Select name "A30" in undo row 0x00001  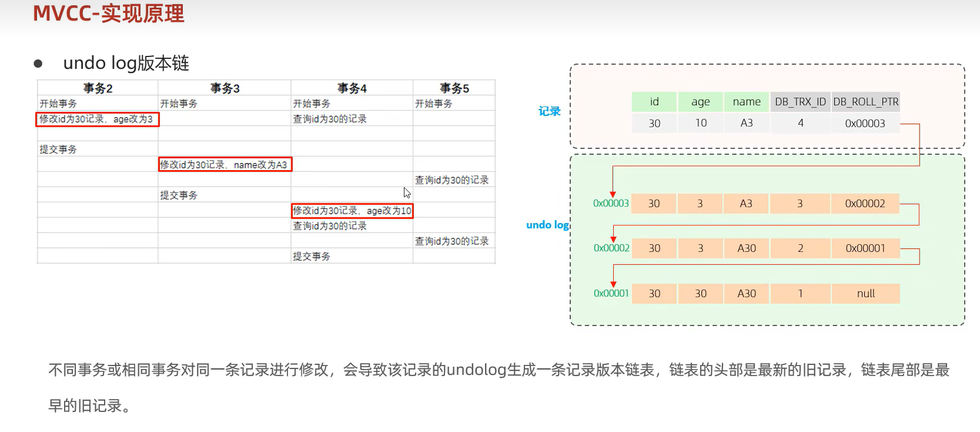[747, 293]
